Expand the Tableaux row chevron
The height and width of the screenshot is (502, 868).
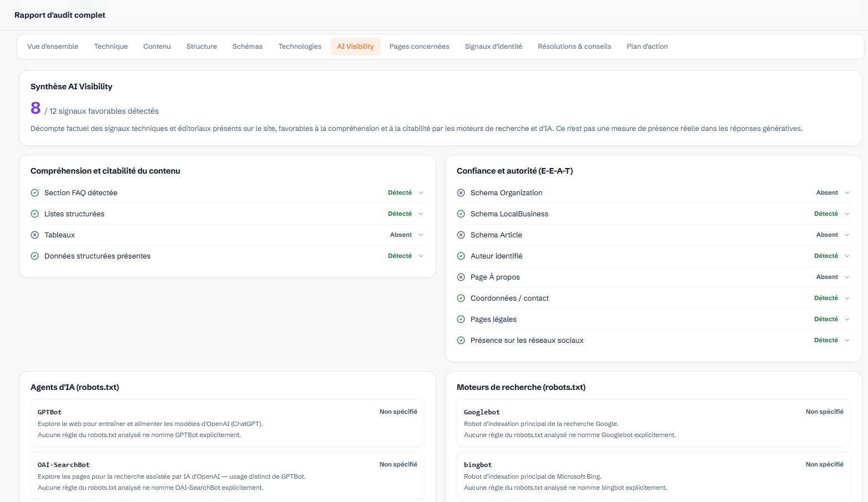[421, 235]
